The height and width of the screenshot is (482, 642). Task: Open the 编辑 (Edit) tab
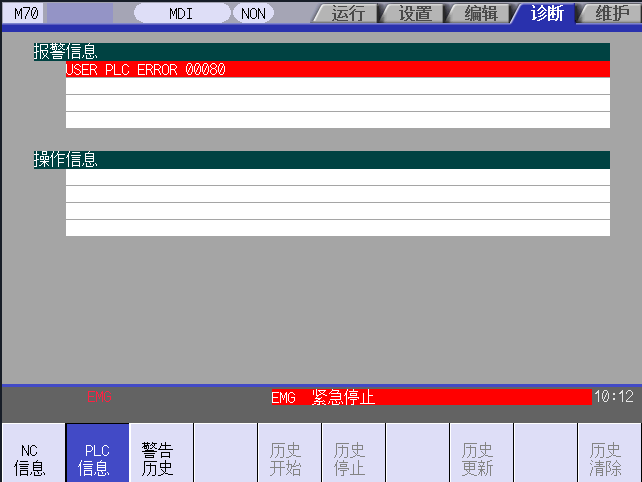point(480,14)
